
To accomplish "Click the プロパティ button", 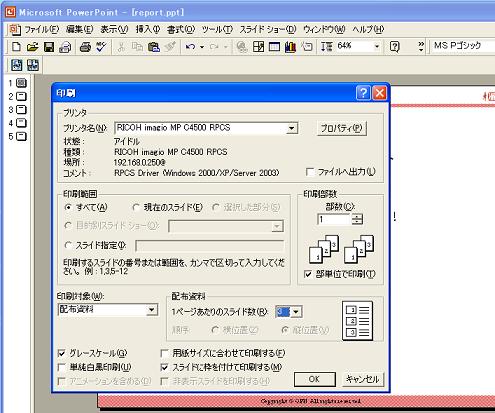I will [x=341, y=128].
